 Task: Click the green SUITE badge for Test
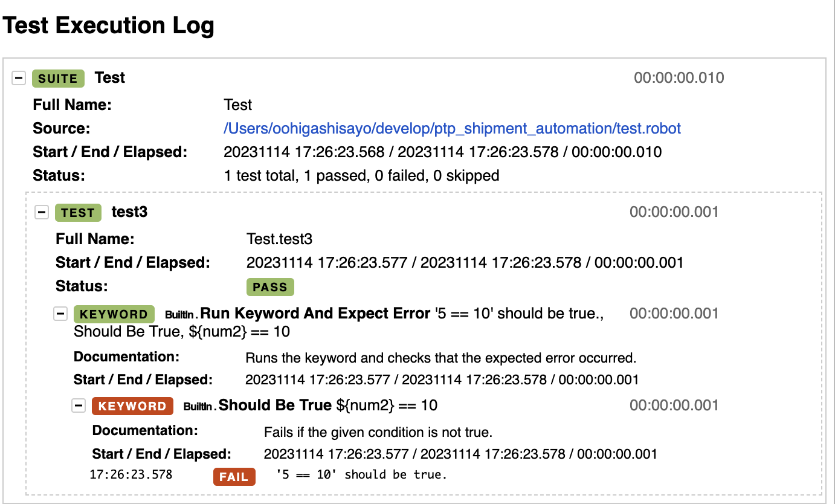click(58, 78)
